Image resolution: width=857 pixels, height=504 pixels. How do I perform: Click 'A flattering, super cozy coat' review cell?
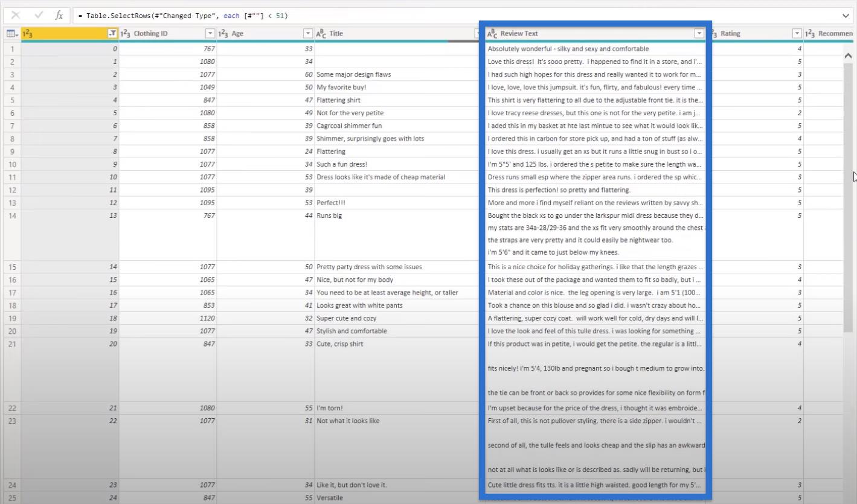tap(595, 318)
